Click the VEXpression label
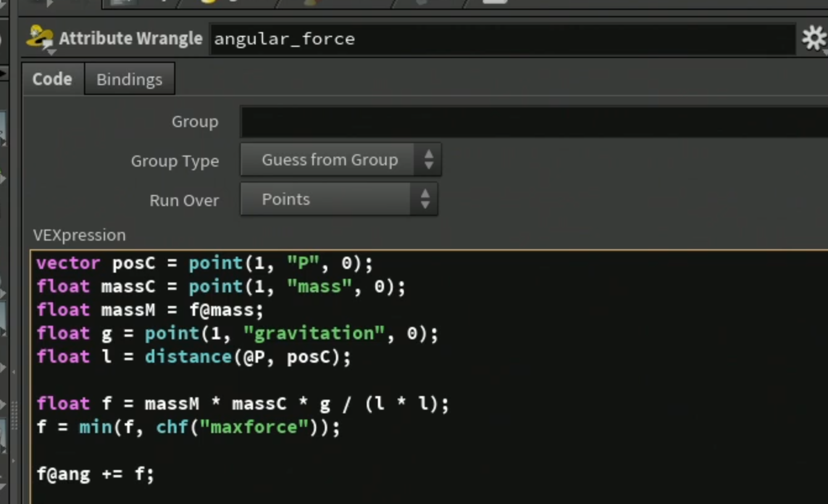The width and height of the screenshot is (828, 504). pos(79,235)
